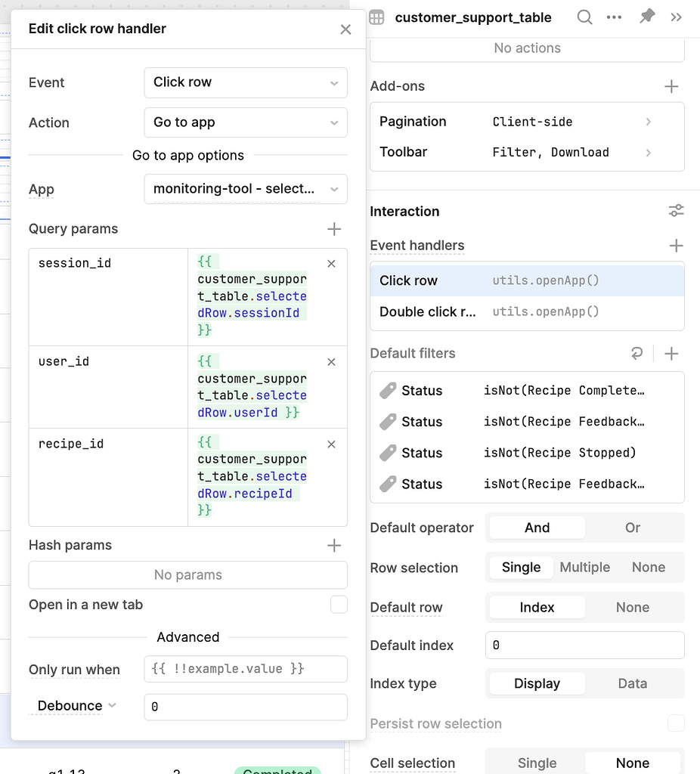This screenshot has height=774, width=700.
Task: Remove the session_id query param
Action: coord(331,264)
